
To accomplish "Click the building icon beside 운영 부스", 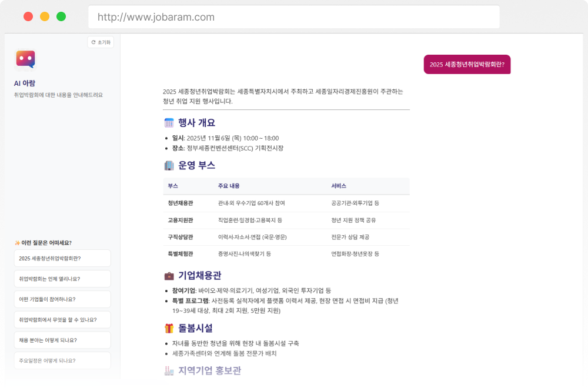I will point(169,165).
